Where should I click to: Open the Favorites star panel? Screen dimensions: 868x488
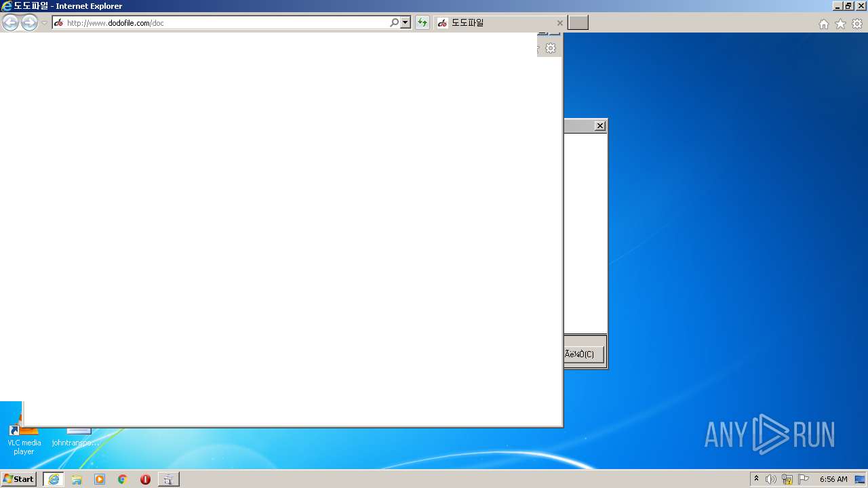click(840, 24)
